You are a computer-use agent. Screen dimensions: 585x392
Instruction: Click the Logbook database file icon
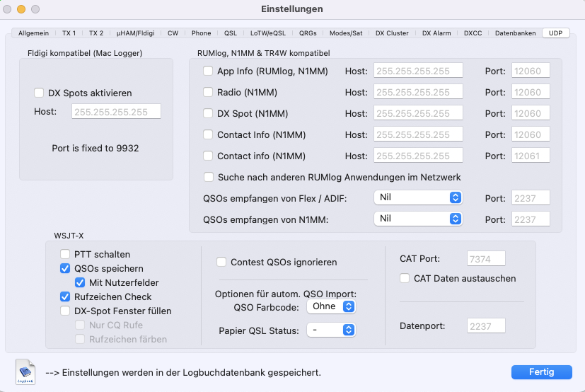coord(25,372)
